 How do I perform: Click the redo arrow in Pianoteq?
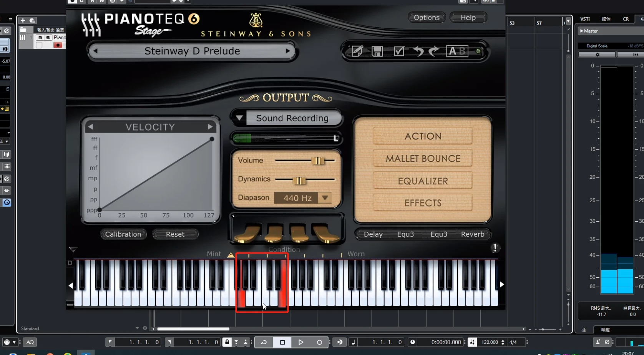tap(434, 51)
